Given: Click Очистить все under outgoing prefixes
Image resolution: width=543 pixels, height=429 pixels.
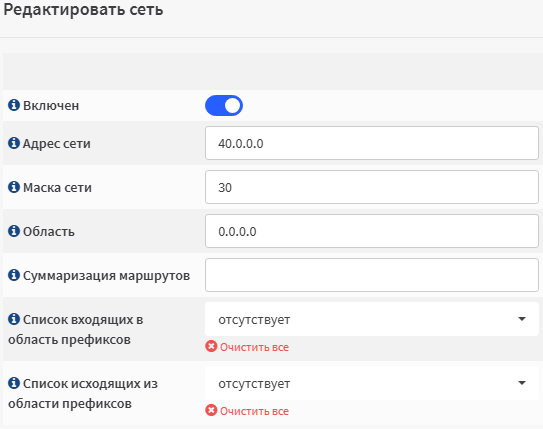Looking at the screenshot, I should [254, 411].
